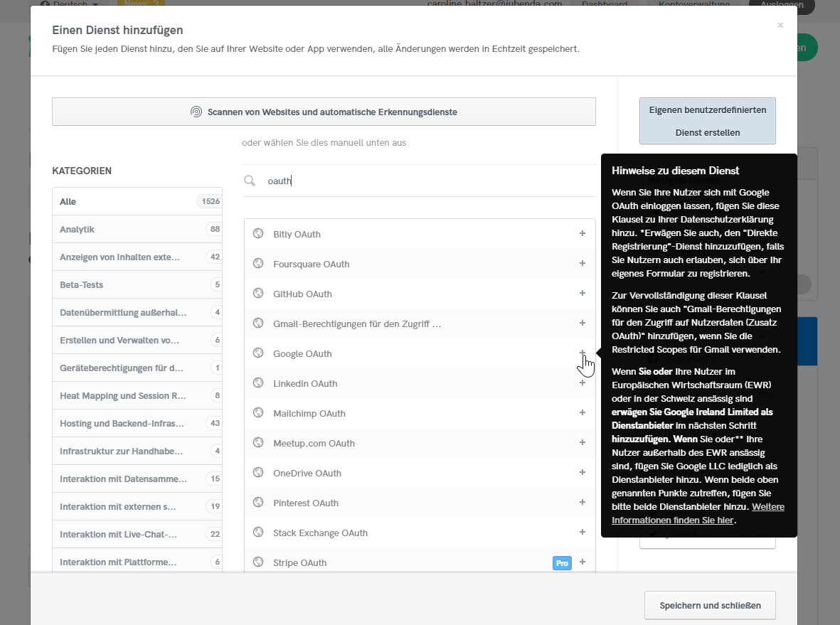Image resolution: width=840 pixels, height=625 pixels.
Task: Click the scan icon on the website scan button
Action: click(x=197, y=111)
